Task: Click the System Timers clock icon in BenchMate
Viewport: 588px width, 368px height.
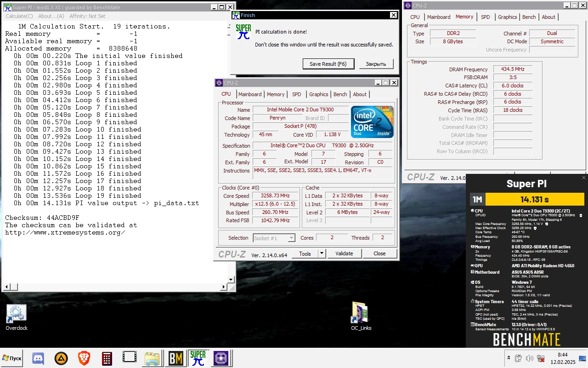Action: (x=472, y=302)
